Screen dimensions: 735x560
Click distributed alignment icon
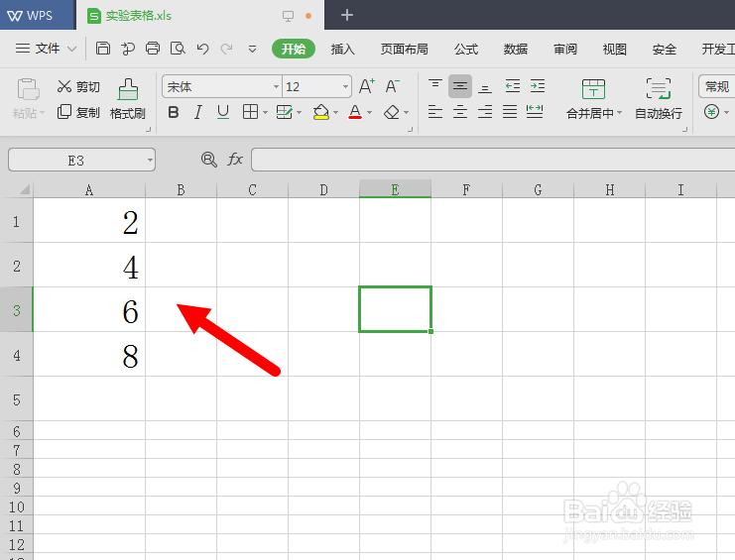535,111
